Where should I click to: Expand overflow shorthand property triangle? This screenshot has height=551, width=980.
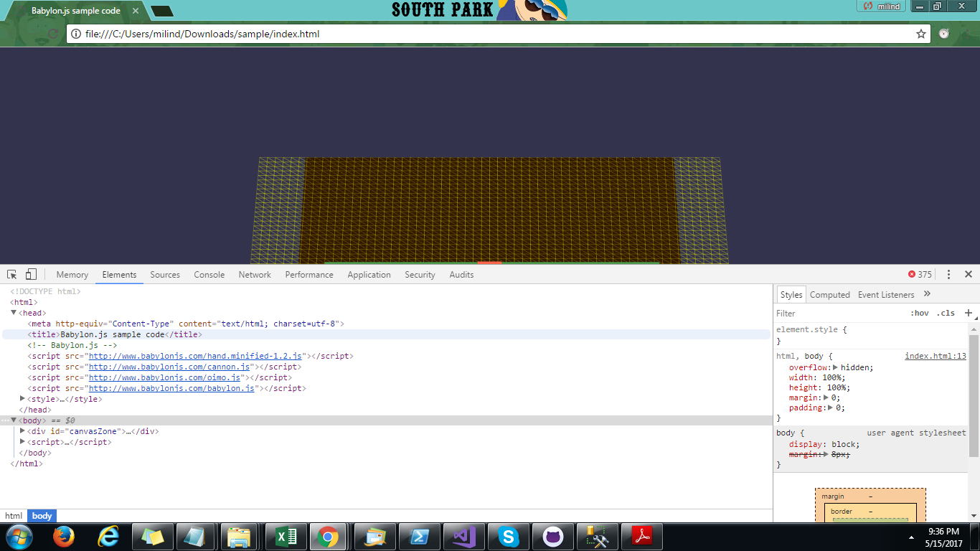(835, 367)
